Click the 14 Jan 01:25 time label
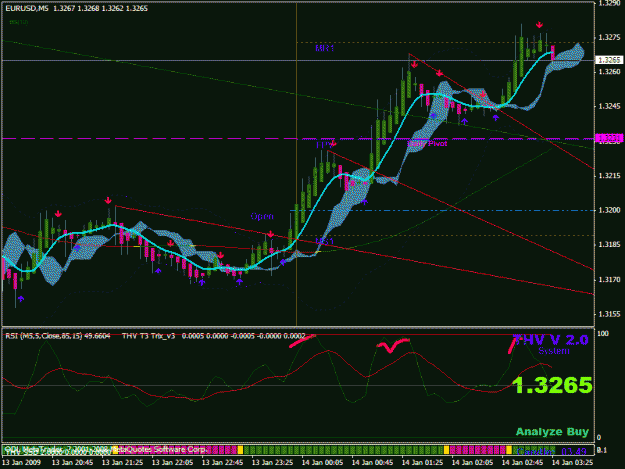 click(422, 463)
